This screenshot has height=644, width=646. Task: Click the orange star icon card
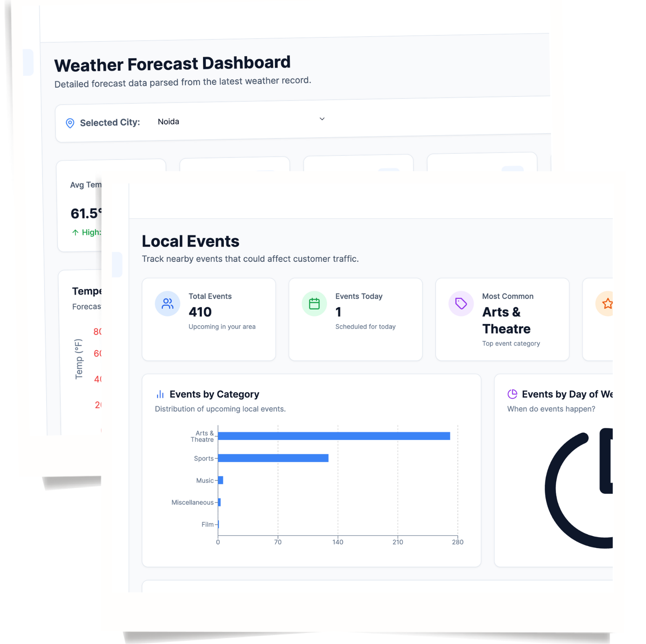coord(607,304)
